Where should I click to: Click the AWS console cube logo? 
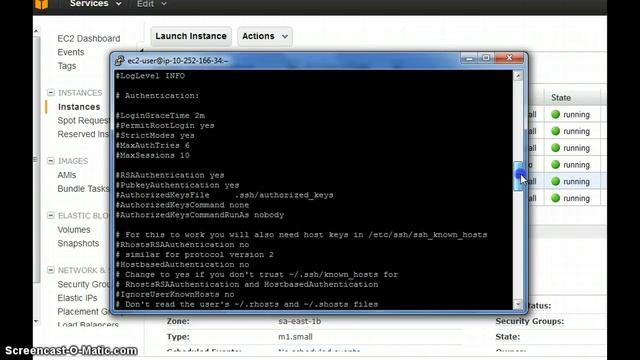click(41, 4)
